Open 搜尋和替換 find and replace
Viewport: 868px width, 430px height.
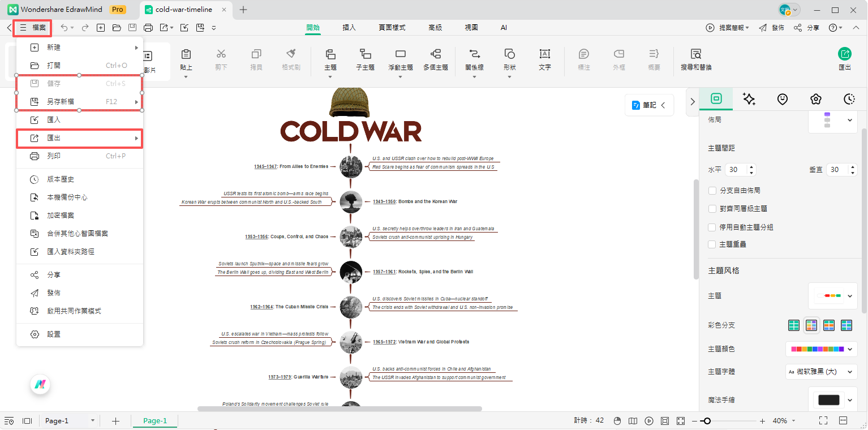coord(695,54)
